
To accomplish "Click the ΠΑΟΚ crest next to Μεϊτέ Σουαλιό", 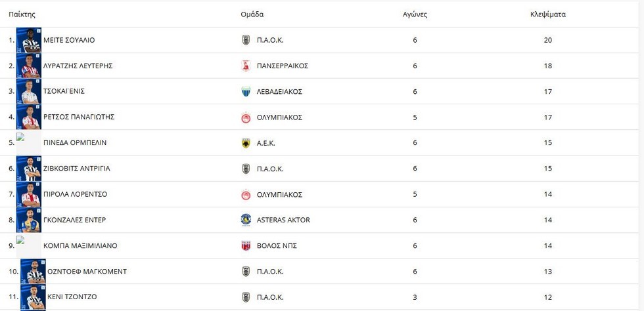I will (x=246, y=40).
